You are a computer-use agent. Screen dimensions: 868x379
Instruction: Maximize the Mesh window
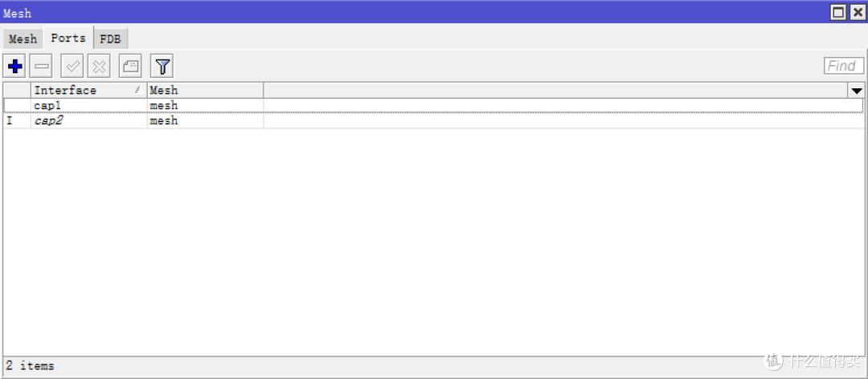coord(838,11)
